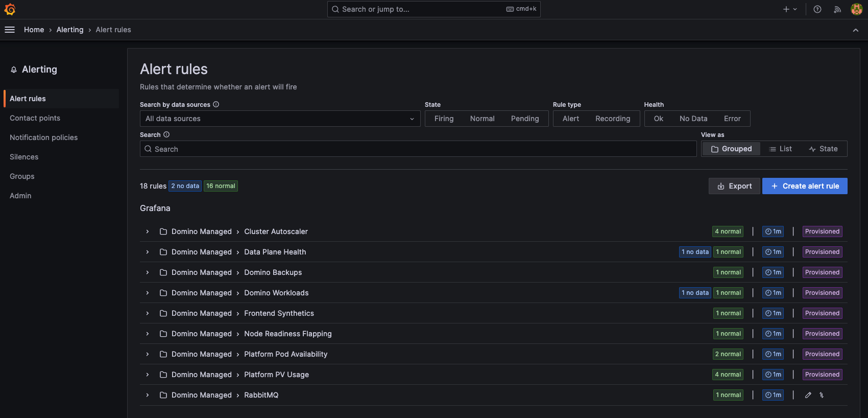Viewport: 868px width, 418px height.
Task: Switch view to List
Action: tap(780, 149)
